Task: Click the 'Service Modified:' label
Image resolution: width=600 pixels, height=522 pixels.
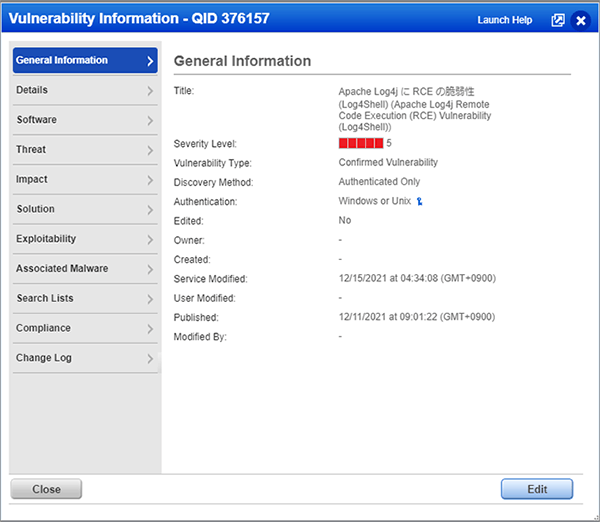Action: click(x=210, y=279)
